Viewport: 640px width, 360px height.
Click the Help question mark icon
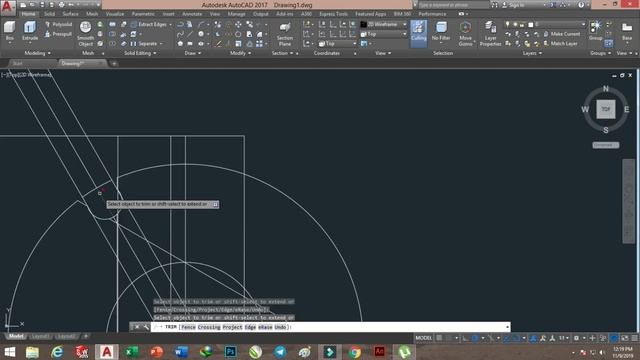coord(581,5)
